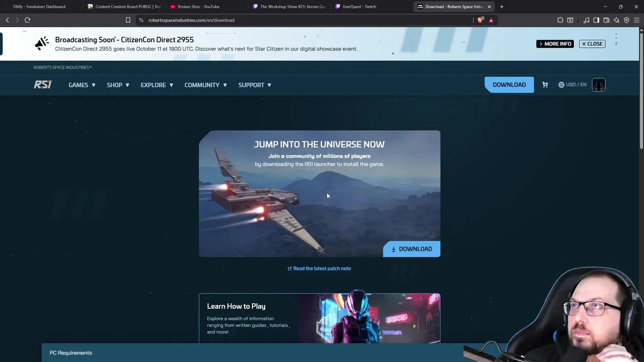Open the shopping cart

(x=545, y=84)
